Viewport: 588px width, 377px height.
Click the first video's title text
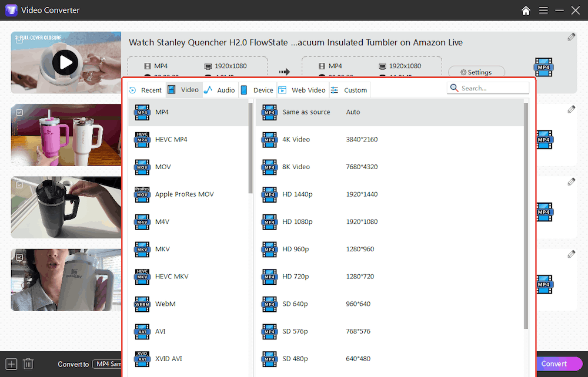[x=296, y=43]
